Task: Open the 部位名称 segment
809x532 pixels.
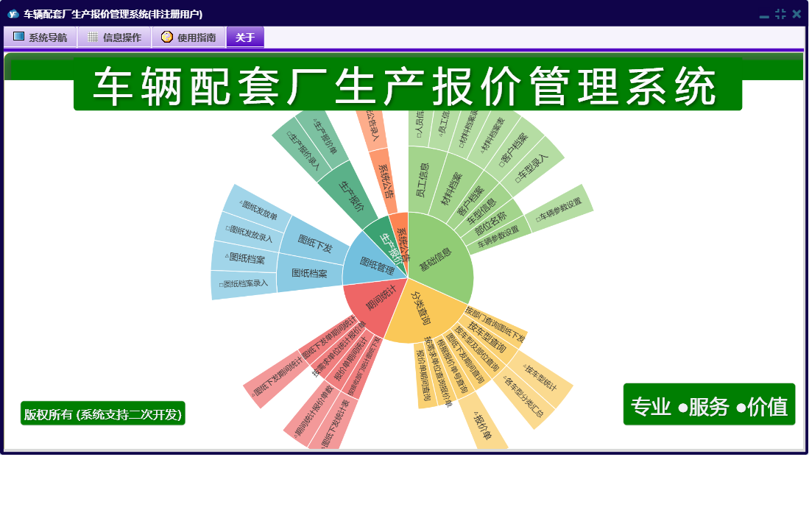Action: [490, 223]
